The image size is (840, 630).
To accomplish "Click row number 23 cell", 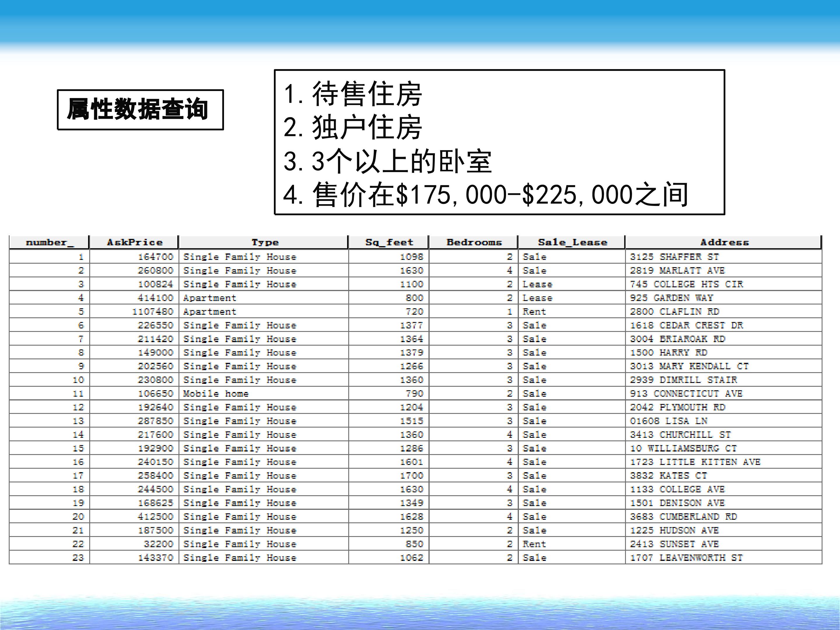I will pyautogui.click(x=49, y=557).
